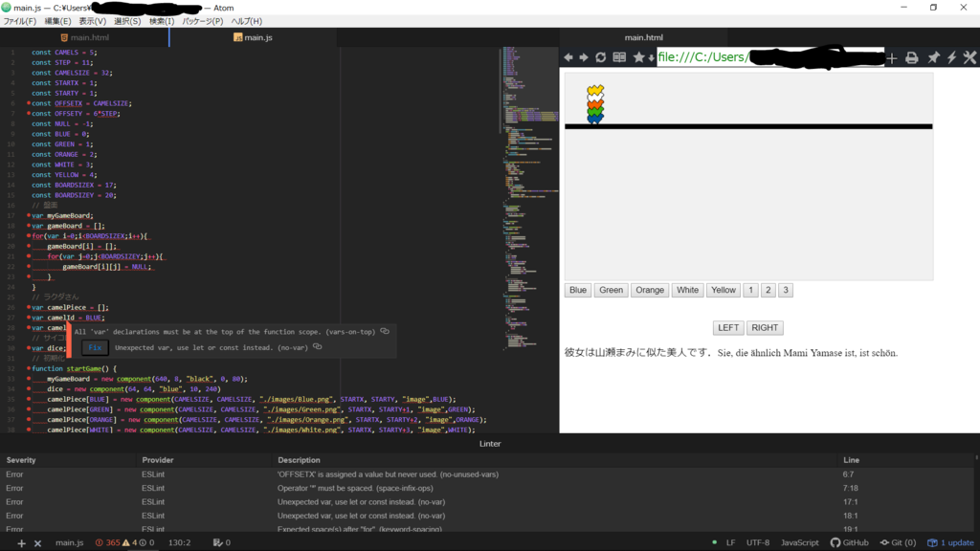Open the JavaScript grammar selector
The image size is (980, 551).
799,543
